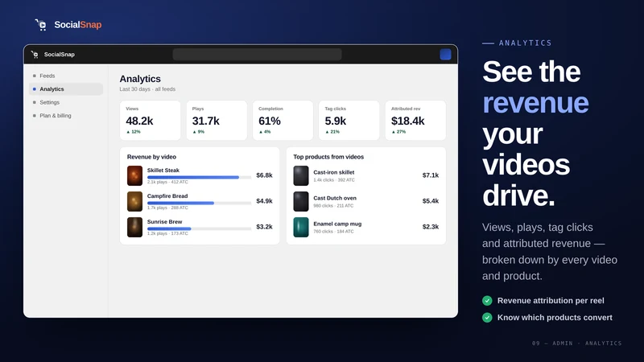The width and height of the screenshot is (644, 362).
Task: Open the Attributed rev $18.4k card
Action: [x=415, y=120]
